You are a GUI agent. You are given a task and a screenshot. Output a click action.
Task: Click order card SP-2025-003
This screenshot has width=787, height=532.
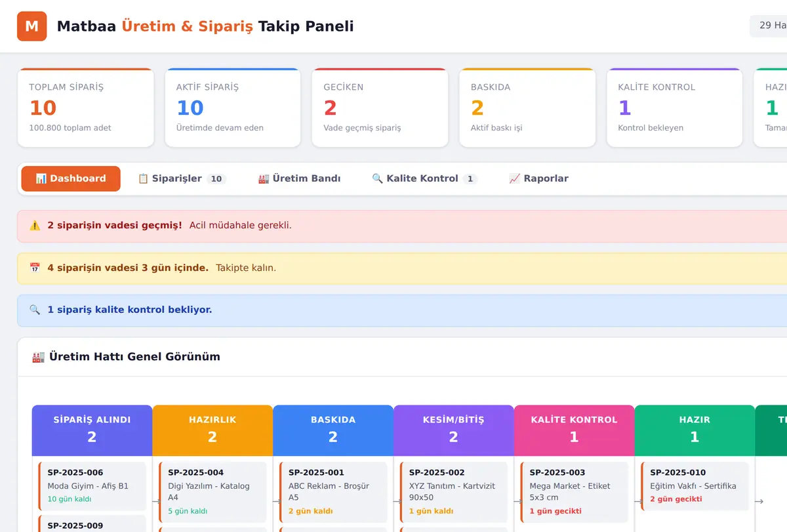(575, 492)
